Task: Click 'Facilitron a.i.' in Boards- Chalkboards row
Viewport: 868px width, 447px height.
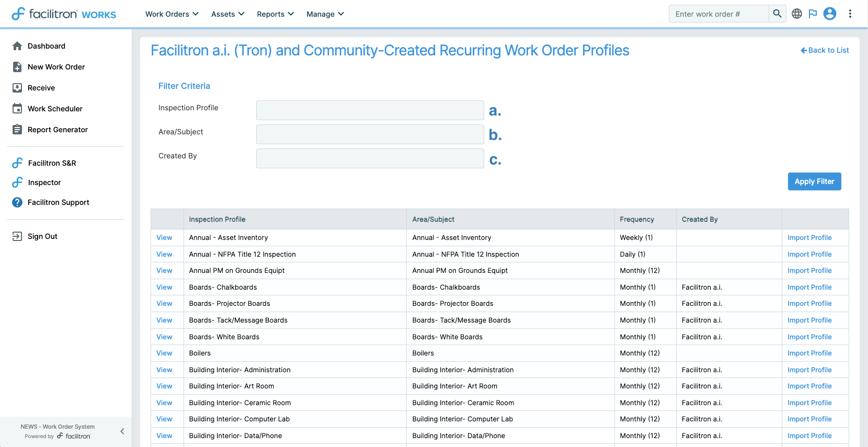Action: tap(702, 287)
